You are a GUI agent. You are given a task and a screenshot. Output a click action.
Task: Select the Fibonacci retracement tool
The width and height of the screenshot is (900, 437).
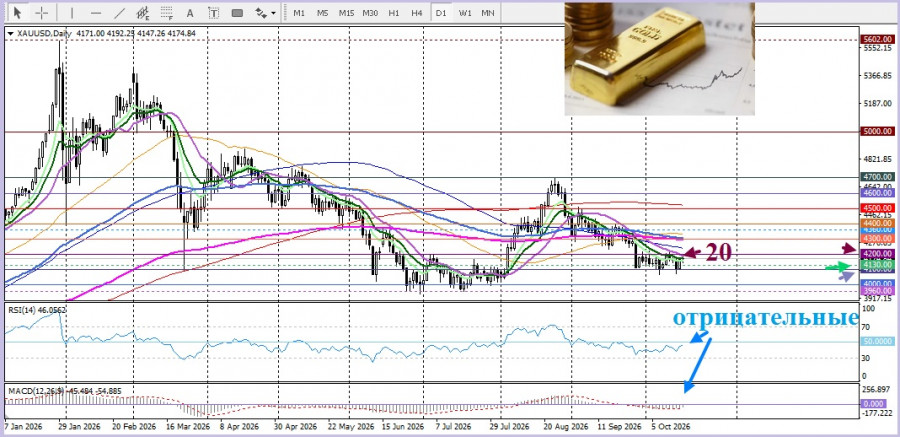point(166,13)
